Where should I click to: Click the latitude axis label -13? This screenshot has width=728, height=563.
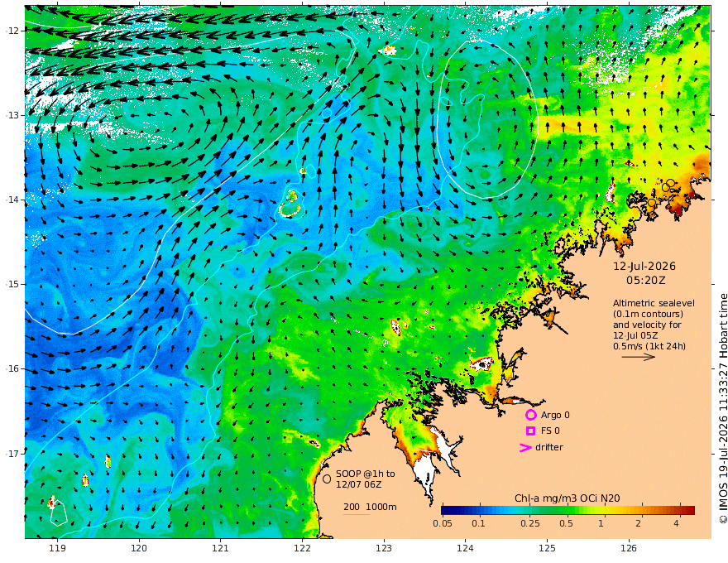coord(12,115)
